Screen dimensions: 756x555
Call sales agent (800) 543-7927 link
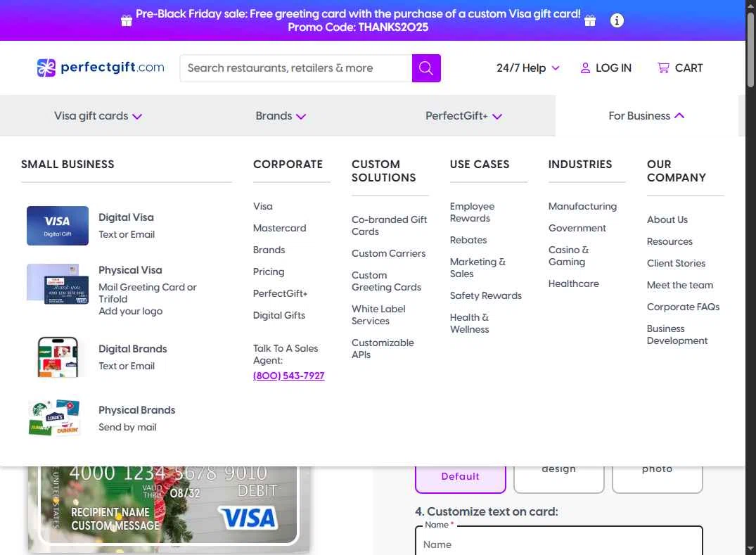coord(289,376)
